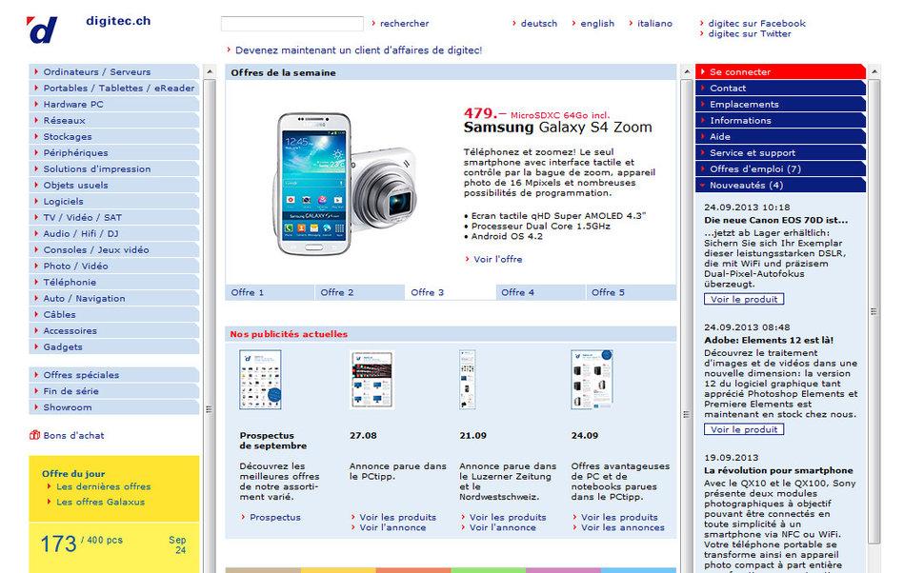The height and width of the screenshot is (573, 924).
Task: Open Les offres Galaxus link
Action: [x=100, y=502]
